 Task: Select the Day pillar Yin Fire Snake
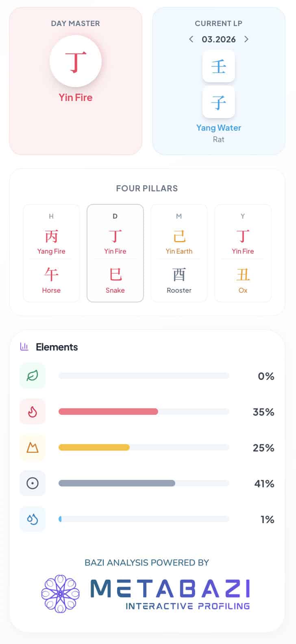[x=115, y=253]
